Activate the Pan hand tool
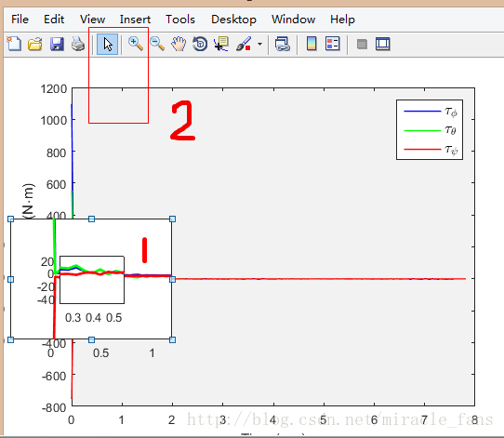This screenshot has height=438, width=504. click(179, 44)
